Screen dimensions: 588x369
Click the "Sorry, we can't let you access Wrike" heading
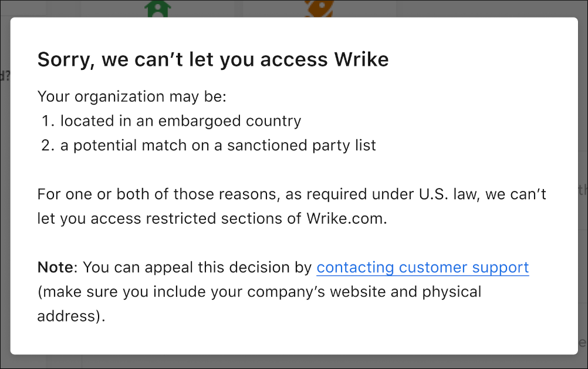(x=213, y=59)
